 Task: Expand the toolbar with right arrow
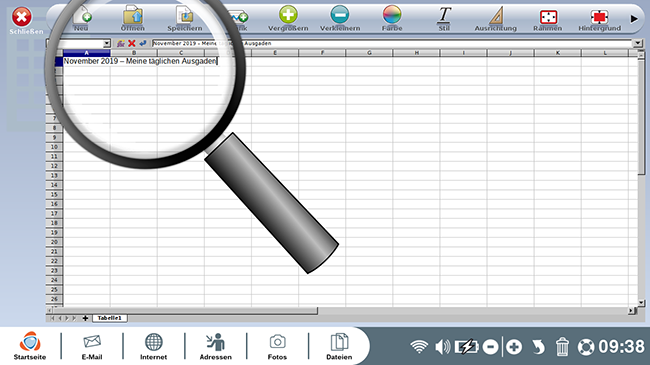[x=634, y=19]
